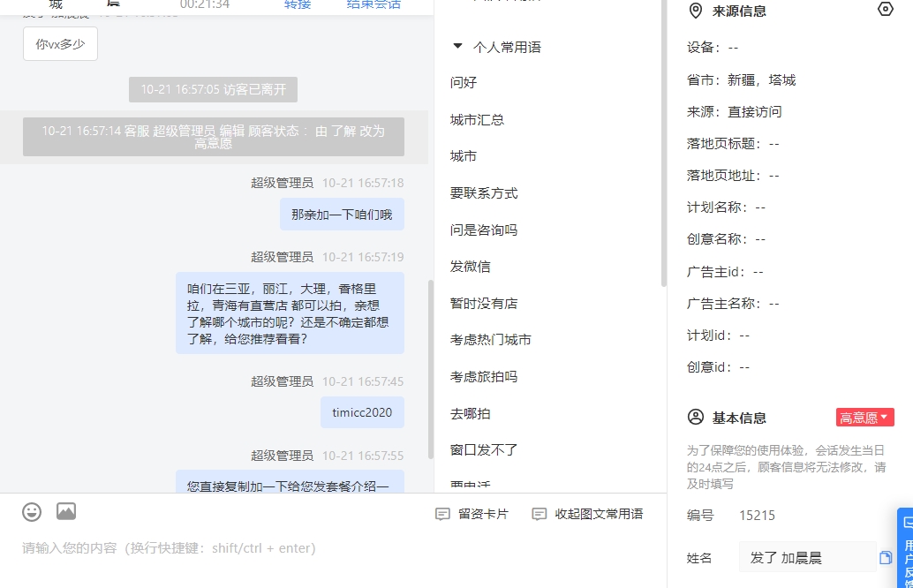Collapse quick replies via 收起图文常用语
The width and height of the screenshot is (913, 588).
(587, 514)
